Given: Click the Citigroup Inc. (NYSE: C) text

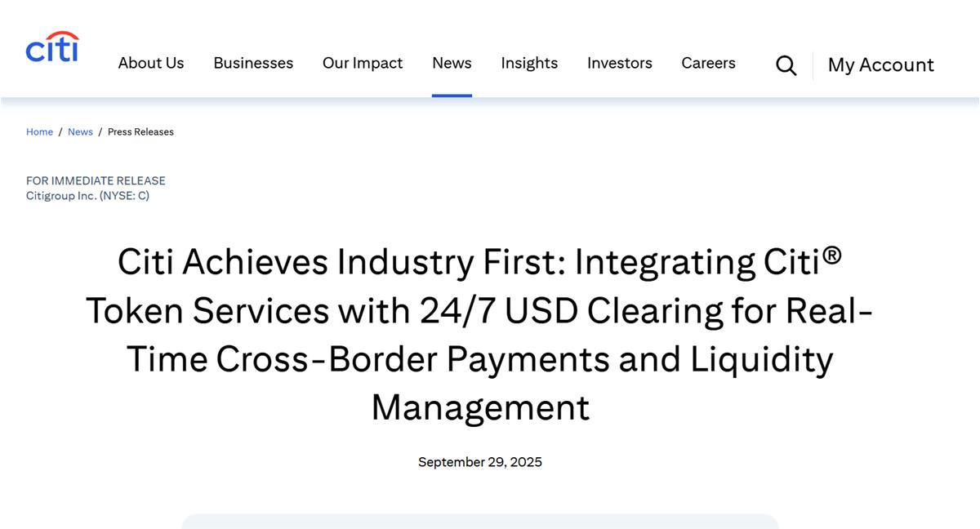Looking at the screenshot, I should point(87,196).
